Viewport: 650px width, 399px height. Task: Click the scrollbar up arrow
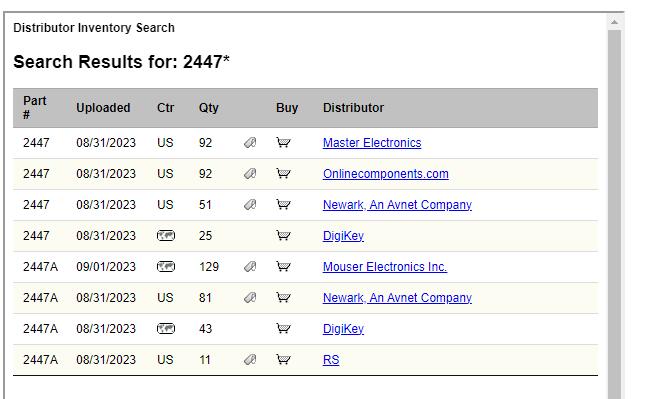[x=614, y=22]
